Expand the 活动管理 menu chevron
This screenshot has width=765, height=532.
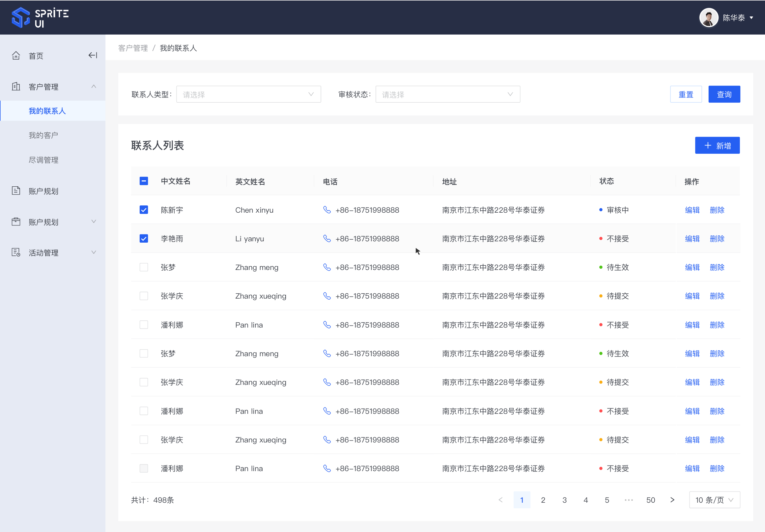(94, 253)
